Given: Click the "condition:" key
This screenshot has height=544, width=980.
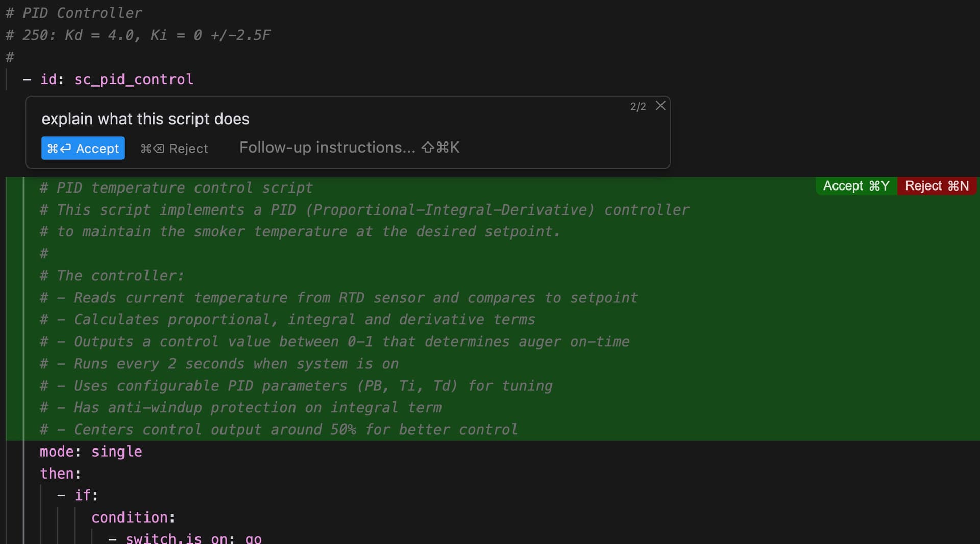Looking at the screenshot, I should tap(133, 517).
